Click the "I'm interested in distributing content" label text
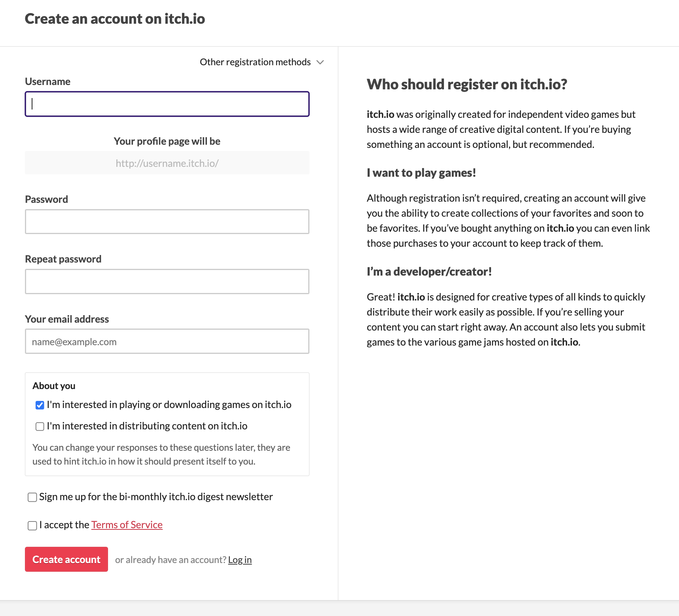 [147, 426]
